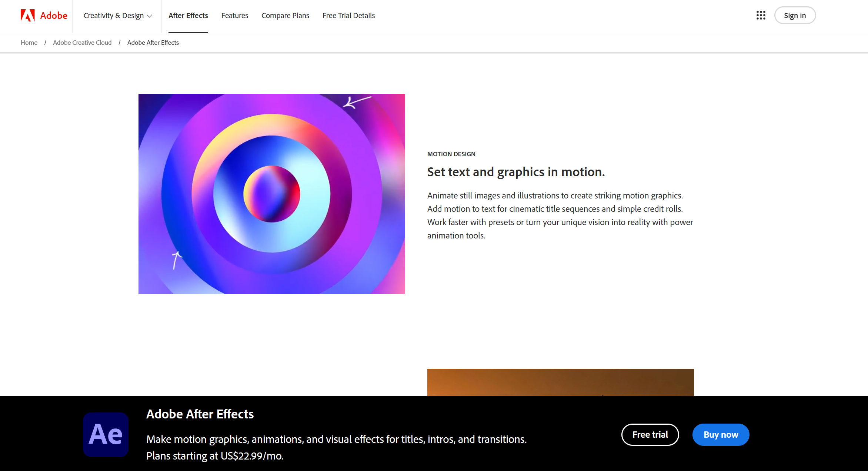Click the Buy now button

coord(721,434)
